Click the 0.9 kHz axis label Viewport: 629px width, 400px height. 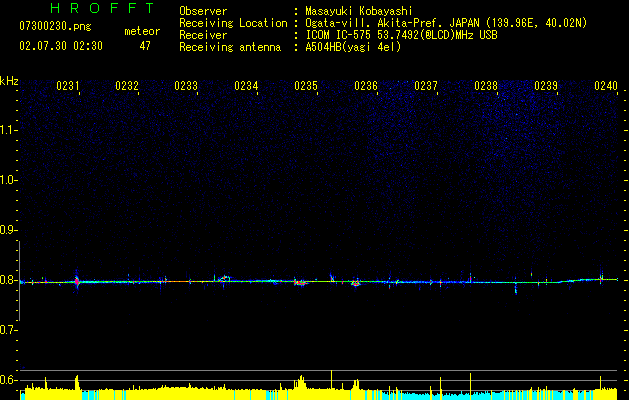coord(8,230)
